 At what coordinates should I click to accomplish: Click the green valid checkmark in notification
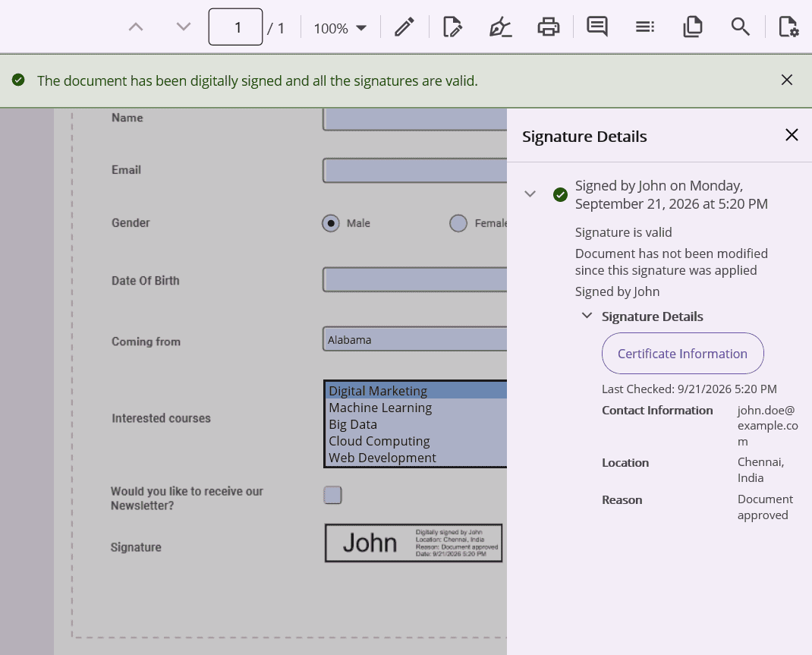point(18,80)
